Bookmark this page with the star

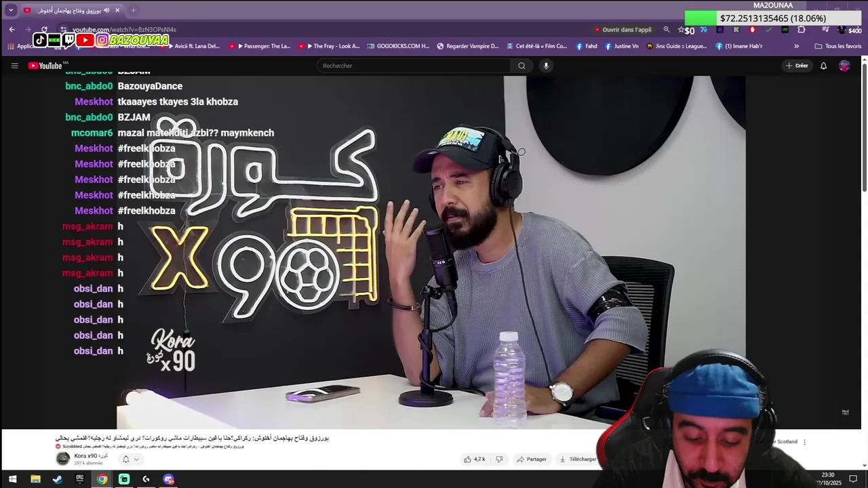pyautogui.click(x=682, y=30)
